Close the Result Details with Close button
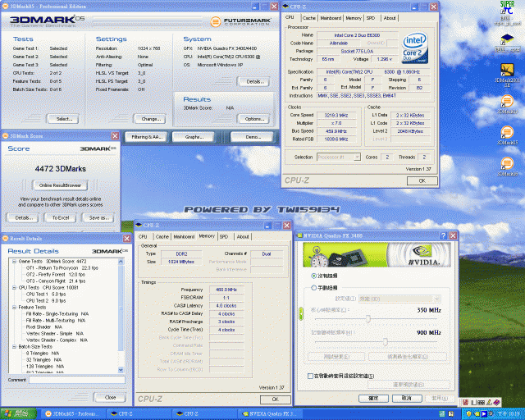525x420 pixels. point(110,398)
